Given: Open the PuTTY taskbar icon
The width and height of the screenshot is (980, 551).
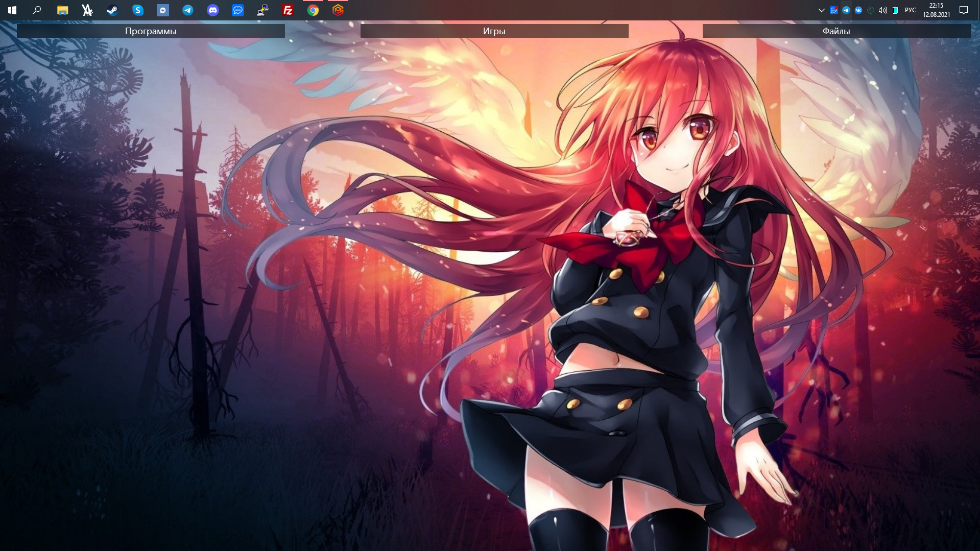Looking at the screenshot, I should (263, 10).
